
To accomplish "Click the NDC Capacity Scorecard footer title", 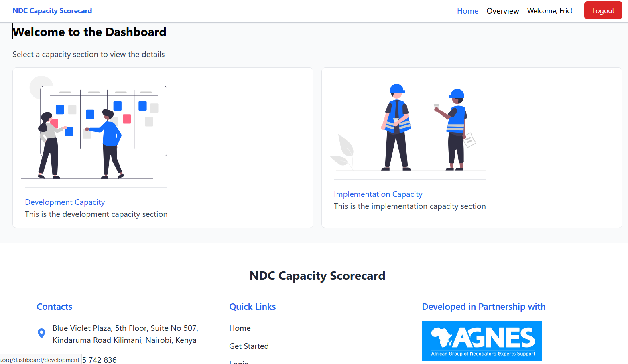I will coord(317,276).
